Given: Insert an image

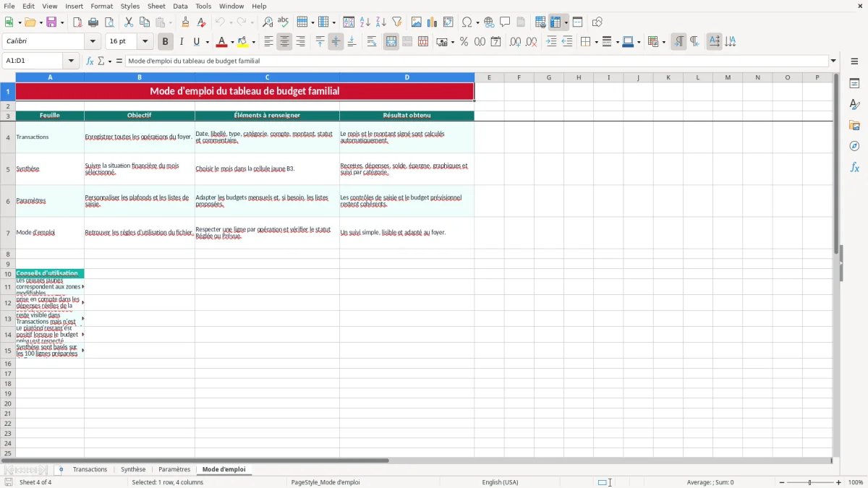Looking at the screenshot, I should click(417, 22).
